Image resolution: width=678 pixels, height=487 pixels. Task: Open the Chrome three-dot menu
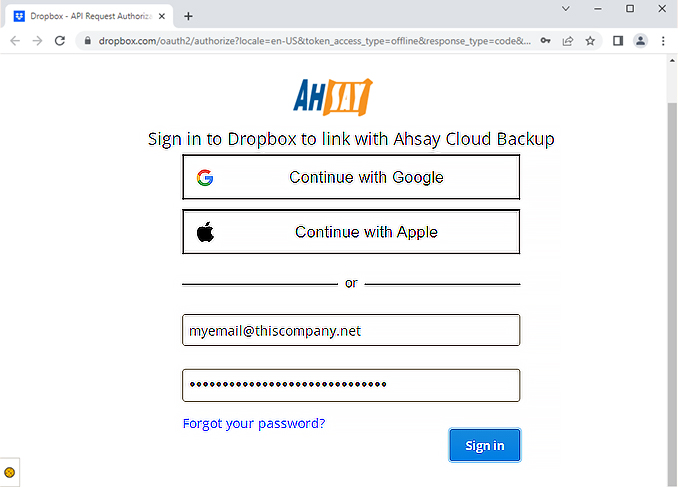[x=662, y=41]
